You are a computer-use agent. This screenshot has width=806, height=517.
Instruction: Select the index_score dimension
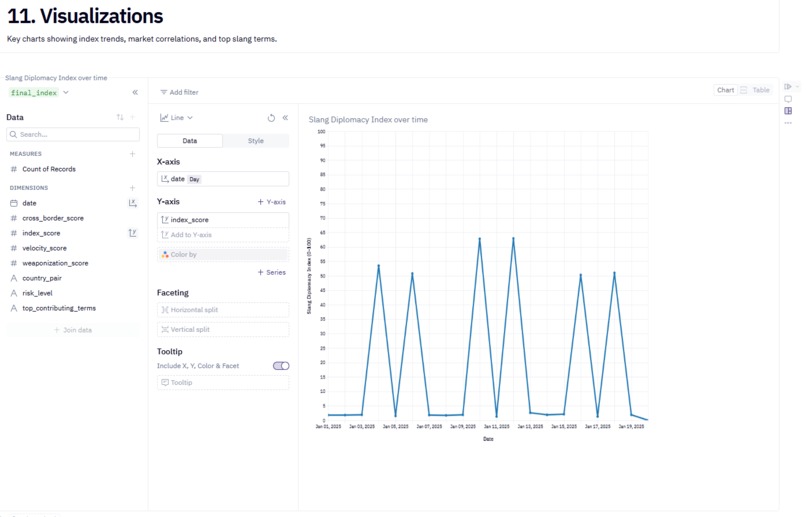pos(41,233)
